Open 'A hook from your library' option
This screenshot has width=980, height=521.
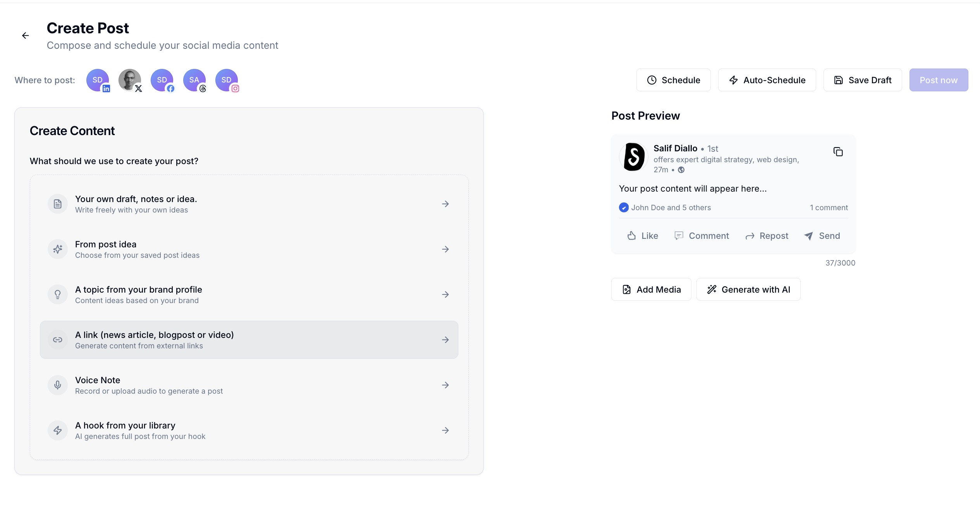(x=249, y=430)
